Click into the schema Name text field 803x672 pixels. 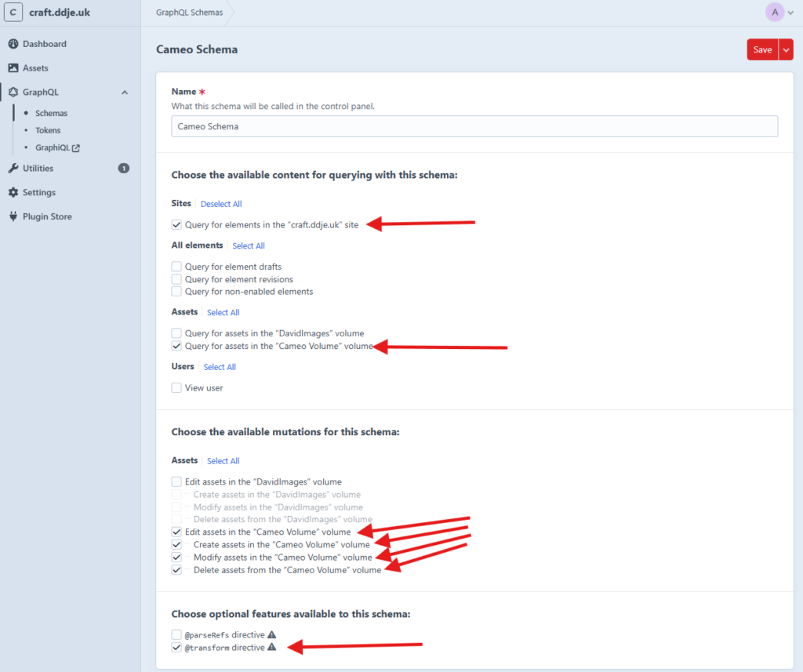(x=474, y=126)
